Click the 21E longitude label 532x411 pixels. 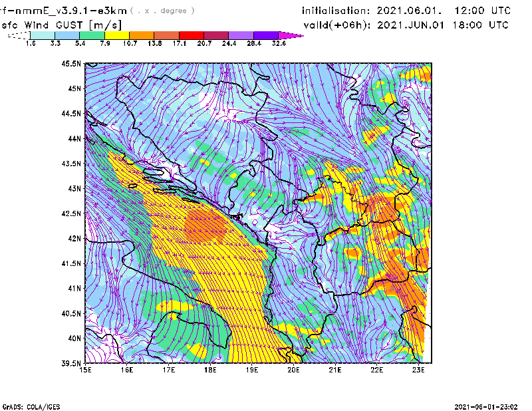[x=335, y=370]
